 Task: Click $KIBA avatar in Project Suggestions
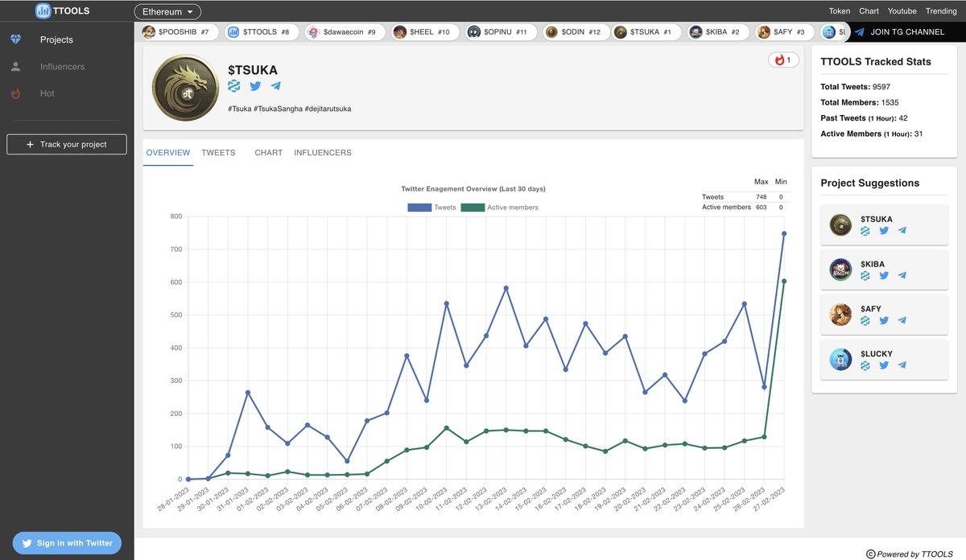coord(840,270)
